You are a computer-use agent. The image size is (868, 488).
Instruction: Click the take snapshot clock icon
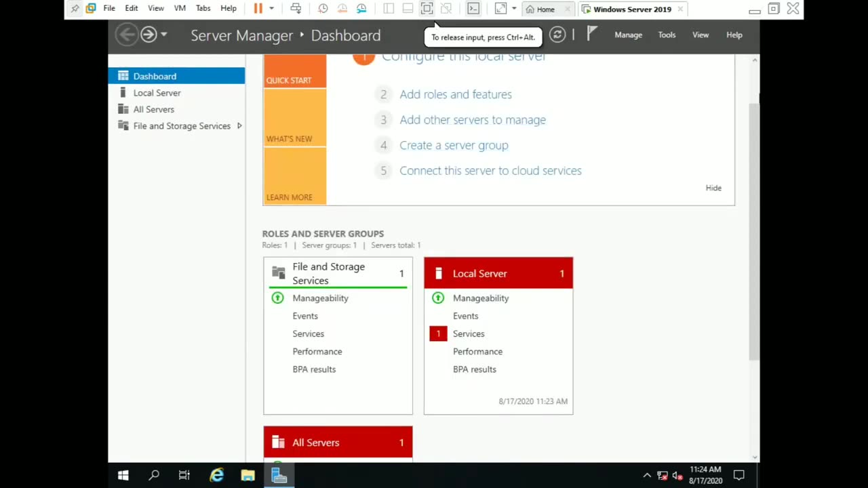(323, 9)
